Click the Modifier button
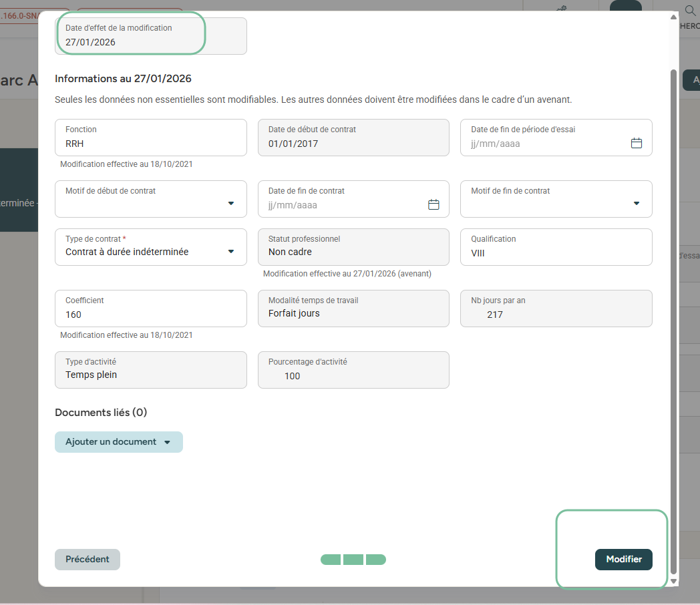Image resolution: width=700 pixels, height=605 pixels. pos(623,560)
